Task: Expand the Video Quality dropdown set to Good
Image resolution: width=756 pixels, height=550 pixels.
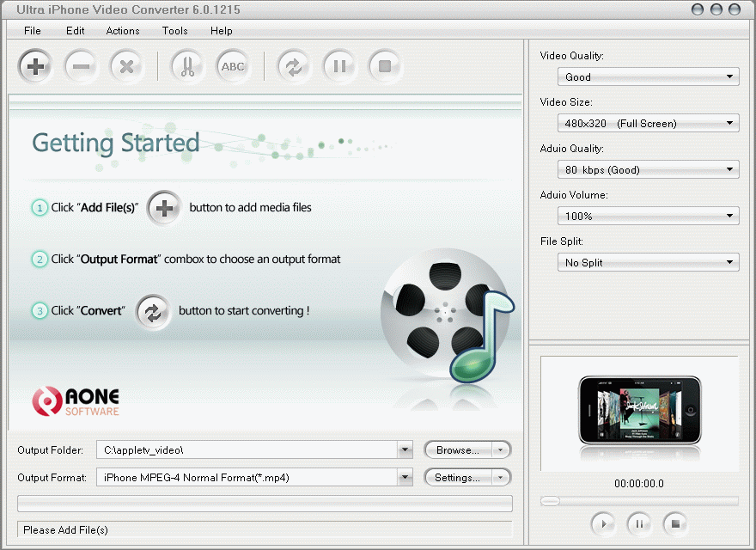Action: tap(648, 76)
